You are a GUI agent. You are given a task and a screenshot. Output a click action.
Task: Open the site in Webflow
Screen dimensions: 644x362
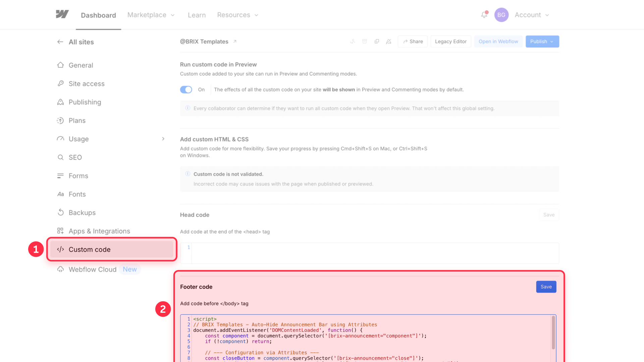tap(498, 41)
